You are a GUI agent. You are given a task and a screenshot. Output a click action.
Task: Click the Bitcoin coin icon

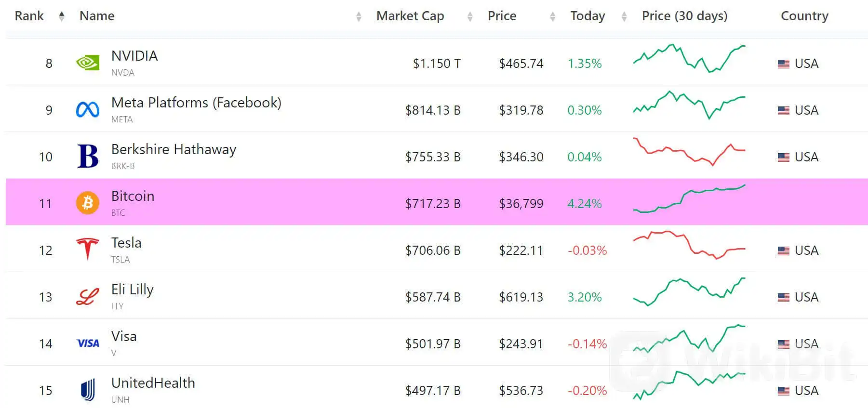(87, 202)
